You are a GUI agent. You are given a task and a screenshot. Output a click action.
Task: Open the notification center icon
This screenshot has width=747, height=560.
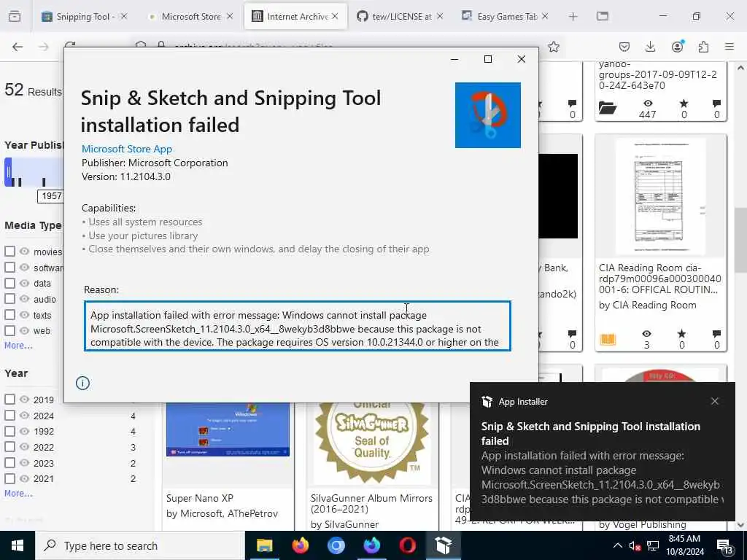724,546
